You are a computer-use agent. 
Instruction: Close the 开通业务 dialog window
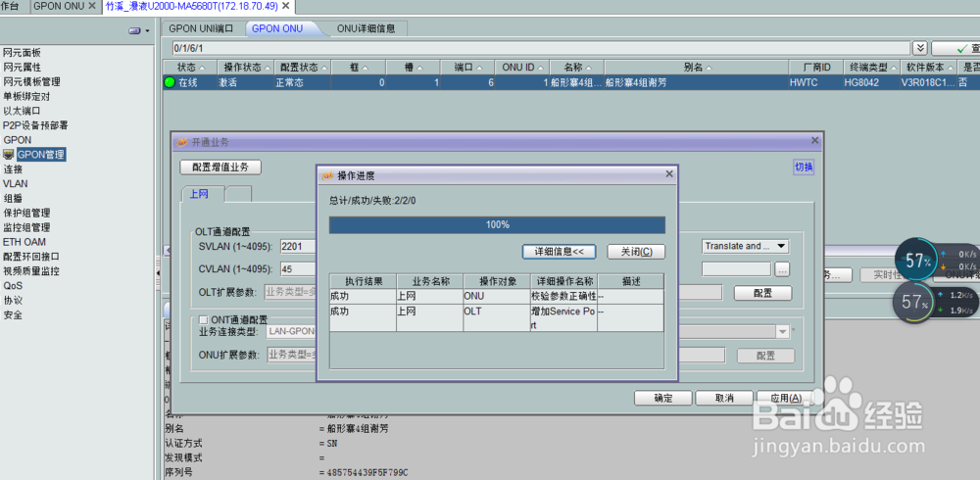pyautogui.click(x=814, y=141)
